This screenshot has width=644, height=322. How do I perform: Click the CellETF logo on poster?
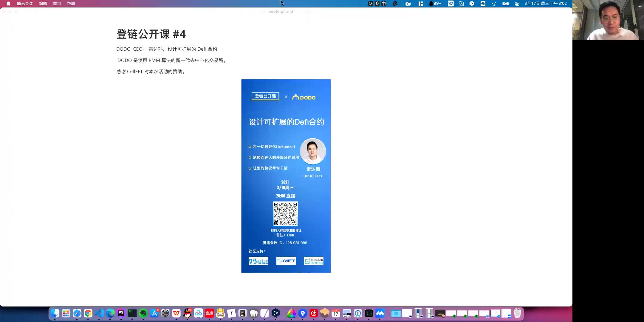click(x=286, y=261)
